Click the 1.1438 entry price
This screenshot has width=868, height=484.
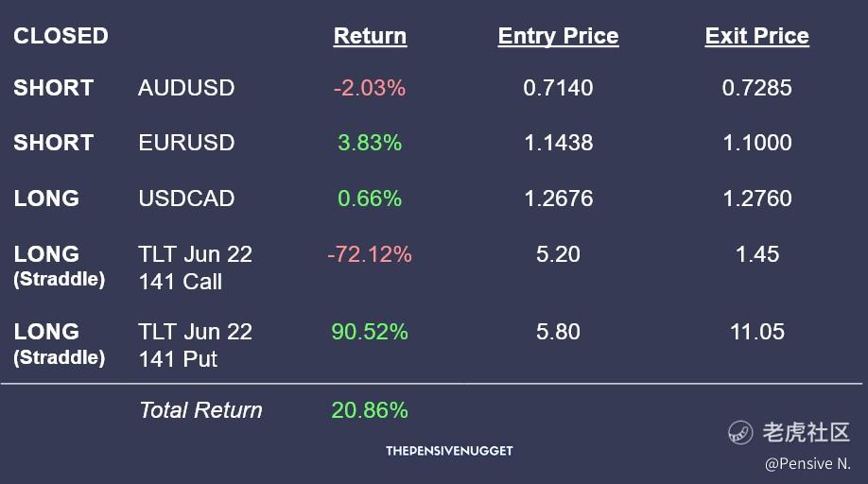point(558,143)
